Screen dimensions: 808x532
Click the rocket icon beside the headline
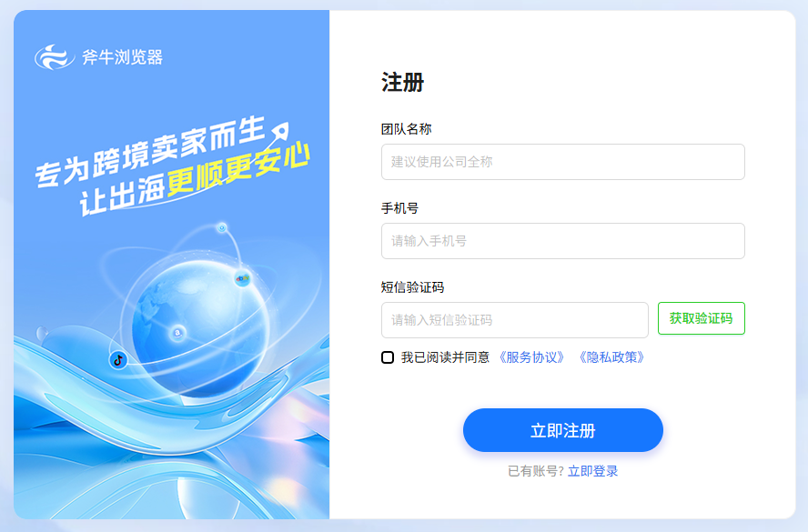pos(278,132)
